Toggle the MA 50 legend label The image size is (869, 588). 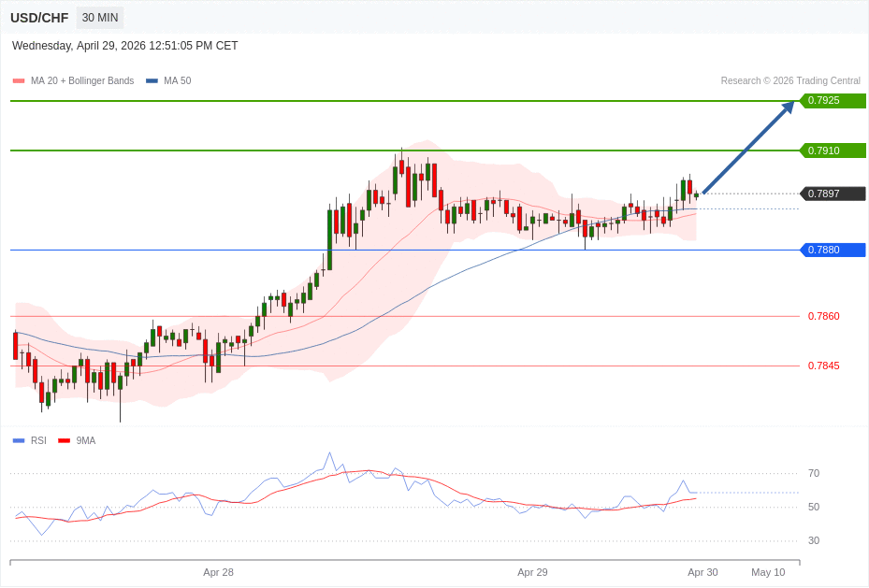[x=177, y=81]
